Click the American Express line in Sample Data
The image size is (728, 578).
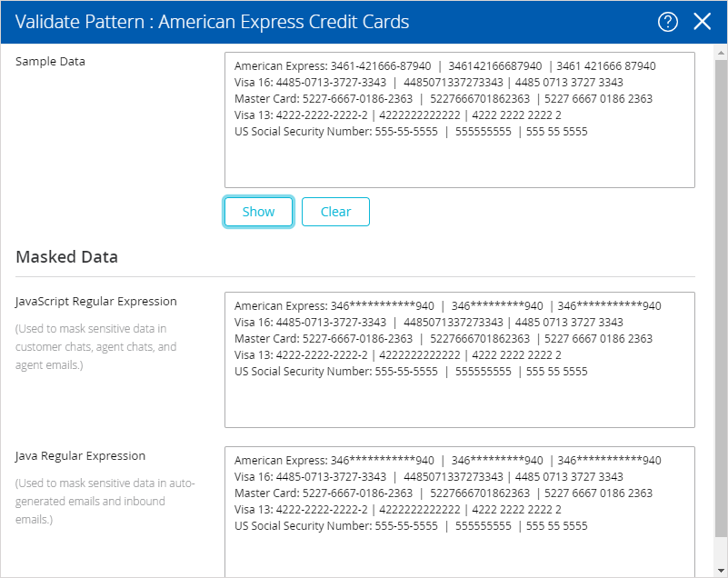pos(444,66)
